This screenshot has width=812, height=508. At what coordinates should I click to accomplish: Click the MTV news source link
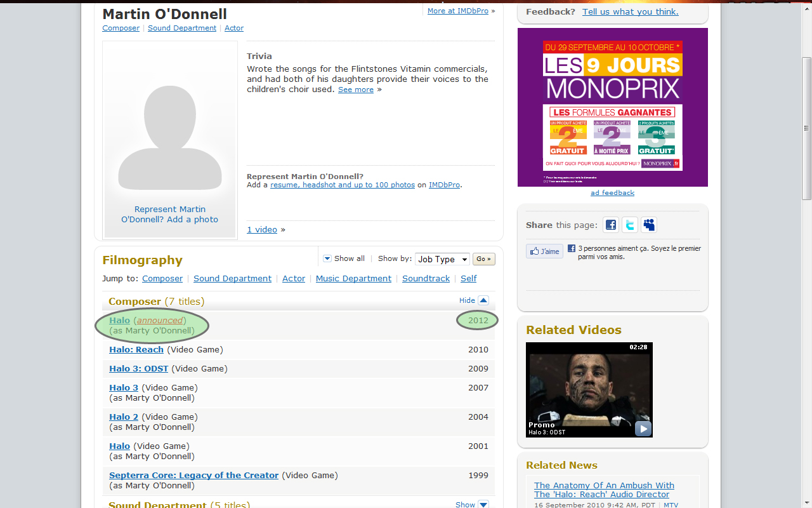(x=671, y=505)
